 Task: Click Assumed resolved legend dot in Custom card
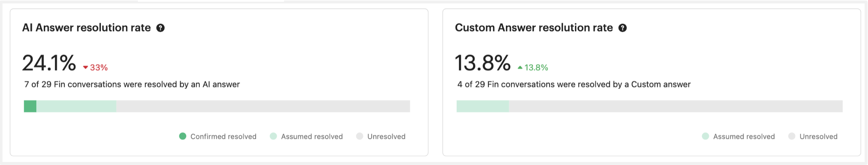point(706,136)
